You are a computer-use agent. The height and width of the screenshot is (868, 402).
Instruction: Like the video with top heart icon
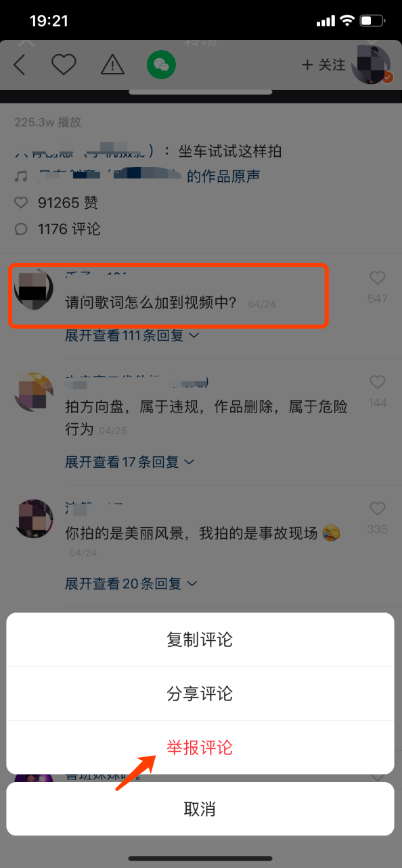click(x=64, y=65)
